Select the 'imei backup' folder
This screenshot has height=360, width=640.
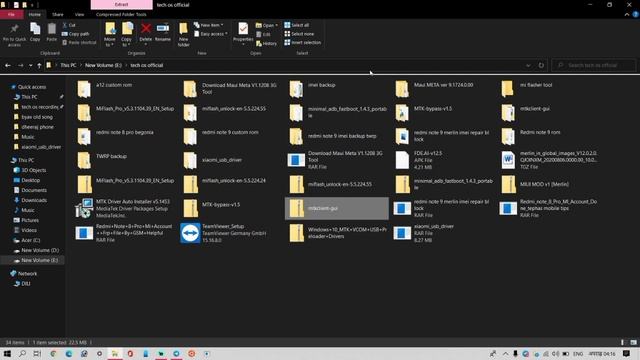point(313,89)
